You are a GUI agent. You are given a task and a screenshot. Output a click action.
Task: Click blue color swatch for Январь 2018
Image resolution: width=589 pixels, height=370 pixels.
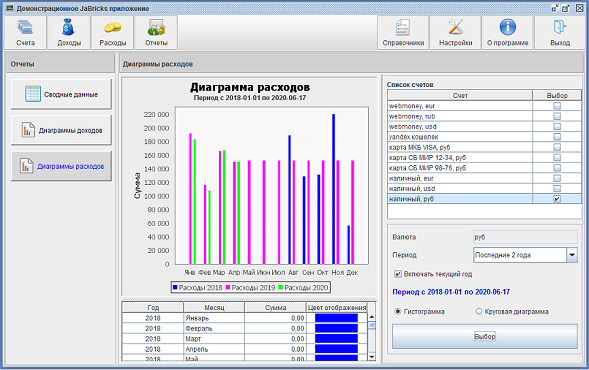(x=336, y=318)
